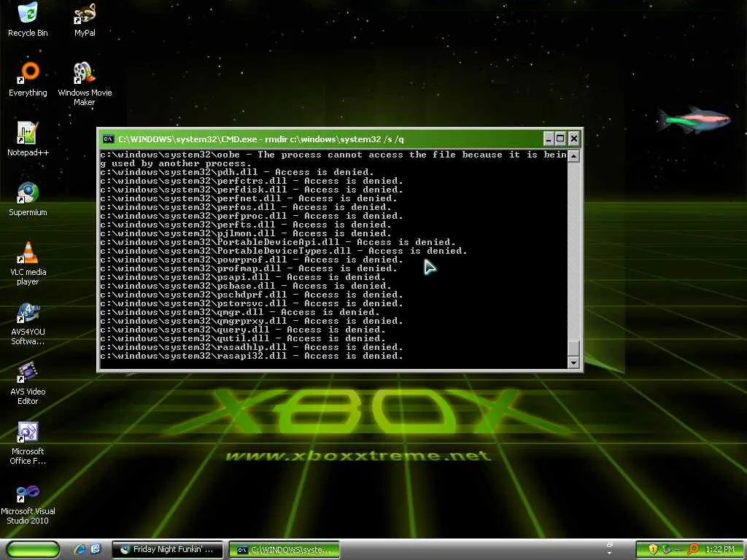Click the pschdprf.dll output line
Screen dimensions: 747x560
(x=252, y=295)
